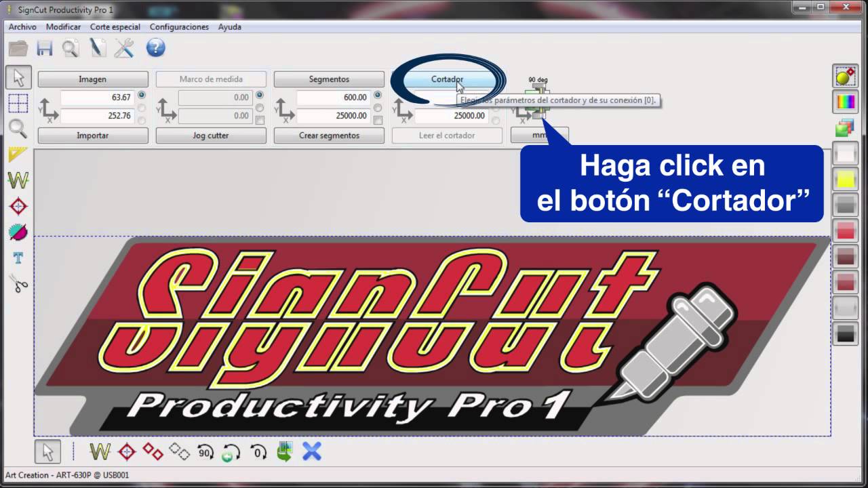868x488 pixels.
Task: Pick the yellow color swatch
Action: coord(845,180)
